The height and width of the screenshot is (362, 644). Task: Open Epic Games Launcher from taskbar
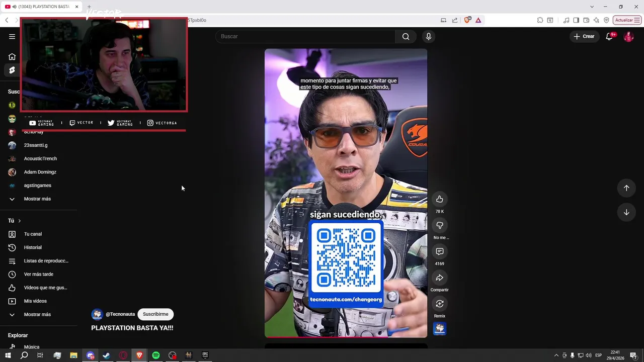(205, 355)
